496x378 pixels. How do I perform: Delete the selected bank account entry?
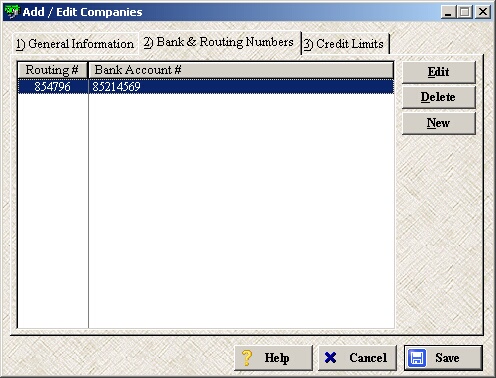coord(439,97)
